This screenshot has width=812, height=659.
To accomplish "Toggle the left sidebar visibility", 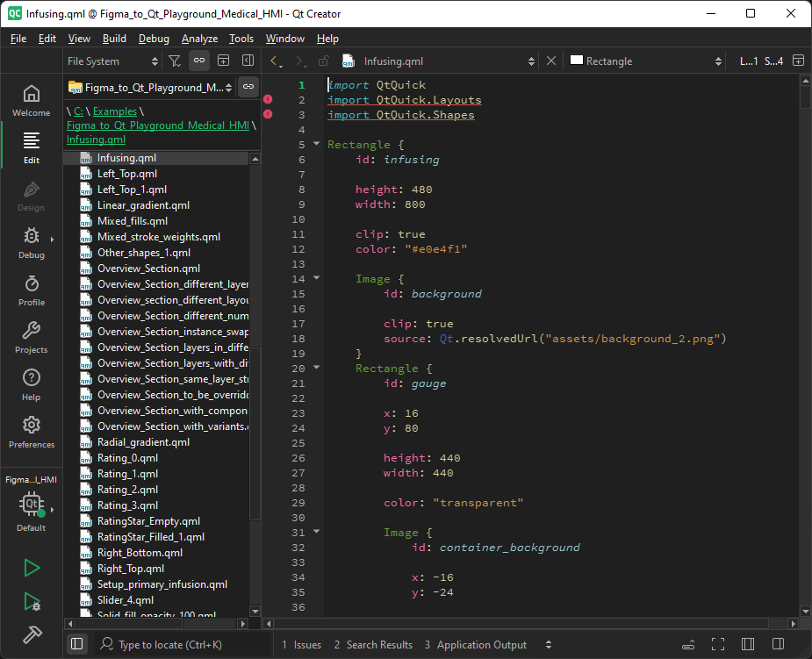I will [76, 644].
